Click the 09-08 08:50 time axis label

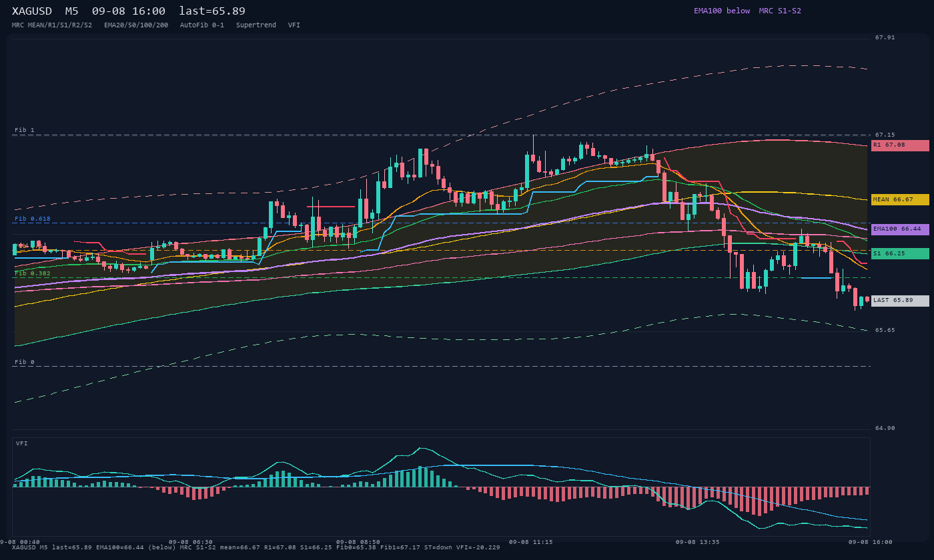358,542
